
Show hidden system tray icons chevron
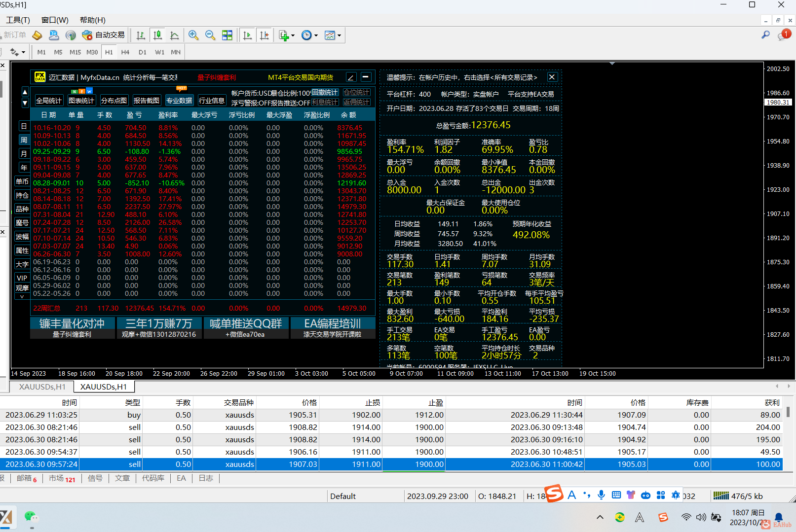(x=600, y=517)
